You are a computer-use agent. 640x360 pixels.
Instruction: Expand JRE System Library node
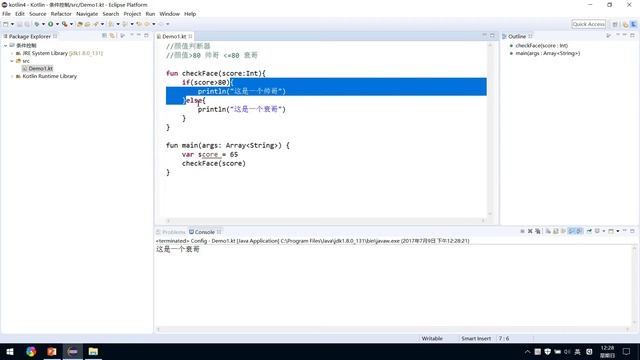12,53
